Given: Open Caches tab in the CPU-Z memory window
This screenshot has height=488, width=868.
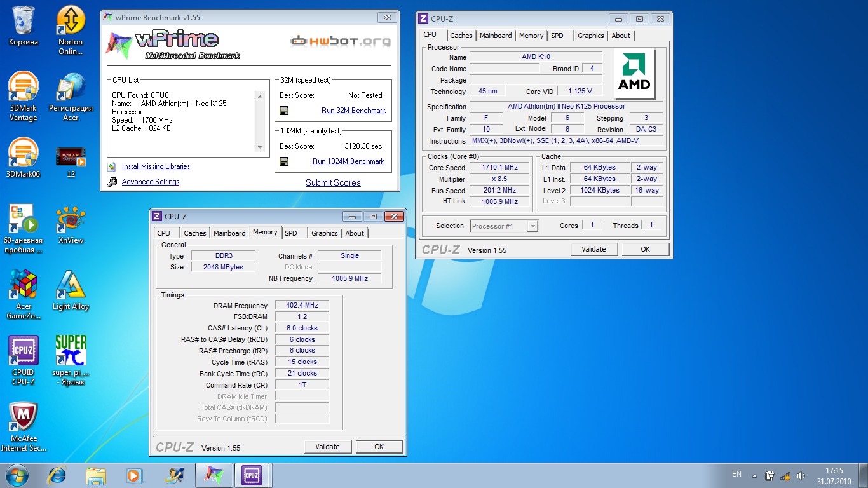Looking at the screenshot, I should point(195,233).
